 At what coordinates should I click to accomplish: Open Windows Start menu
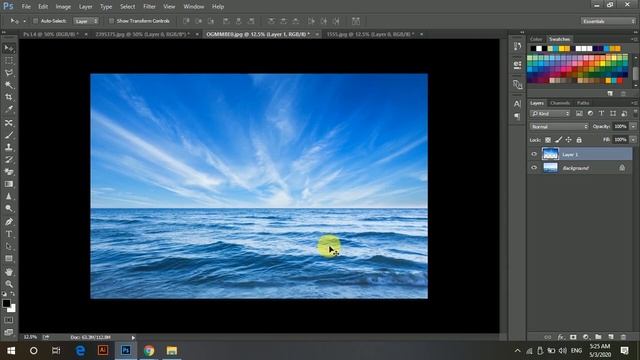[x=11, y=351]
